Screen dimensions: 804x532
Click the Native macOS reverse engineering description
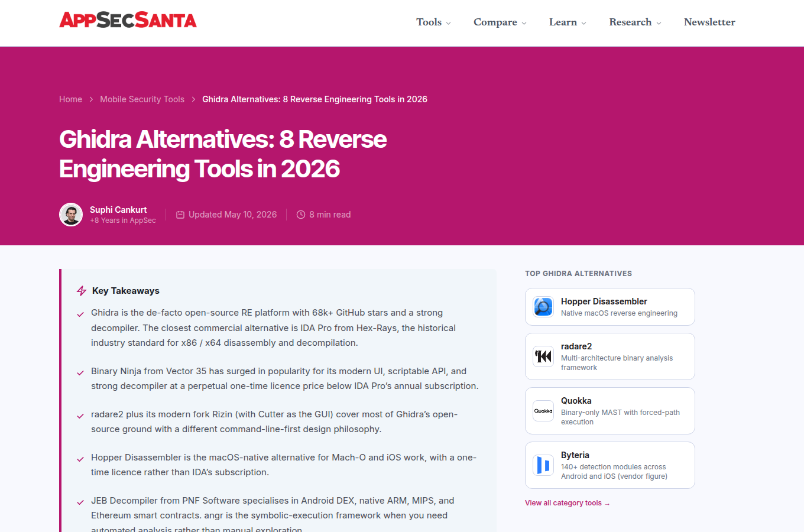click(619, 313)
